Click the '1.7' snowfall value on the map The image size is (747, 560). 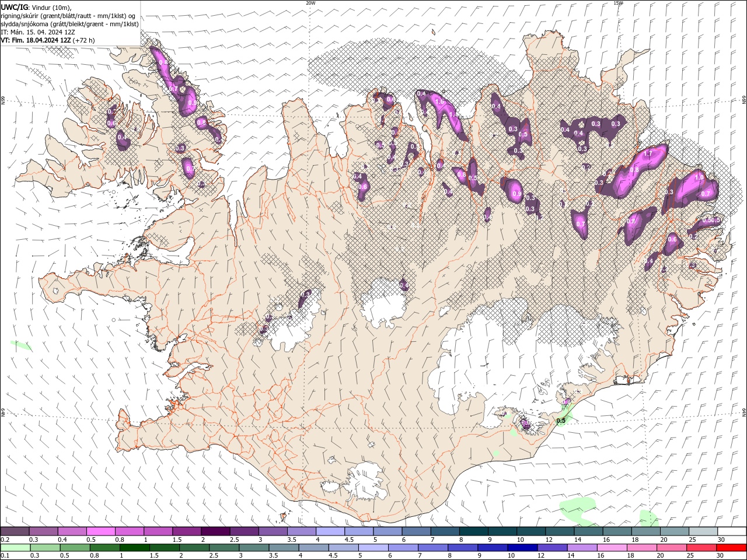pos(648,153)
